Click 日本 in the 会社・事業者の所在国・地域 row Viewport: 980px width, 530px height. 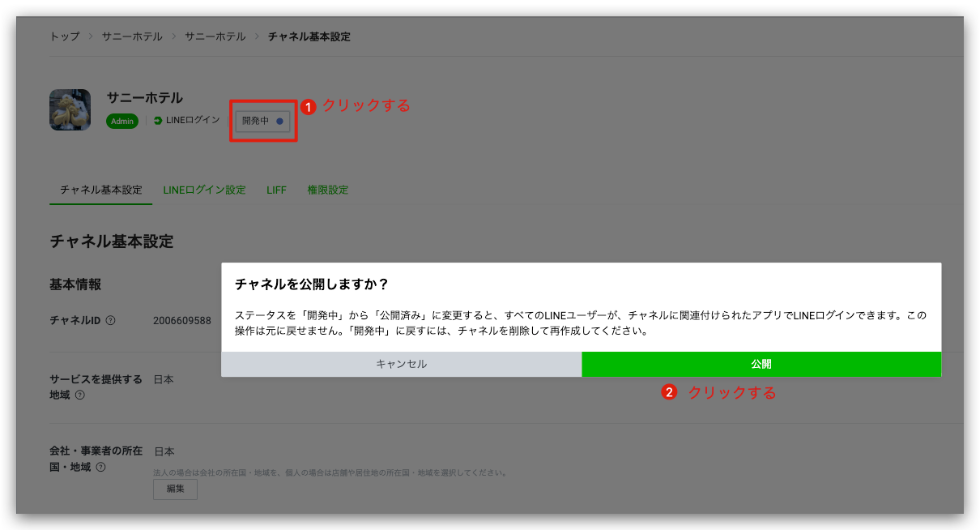click(164, 451)
